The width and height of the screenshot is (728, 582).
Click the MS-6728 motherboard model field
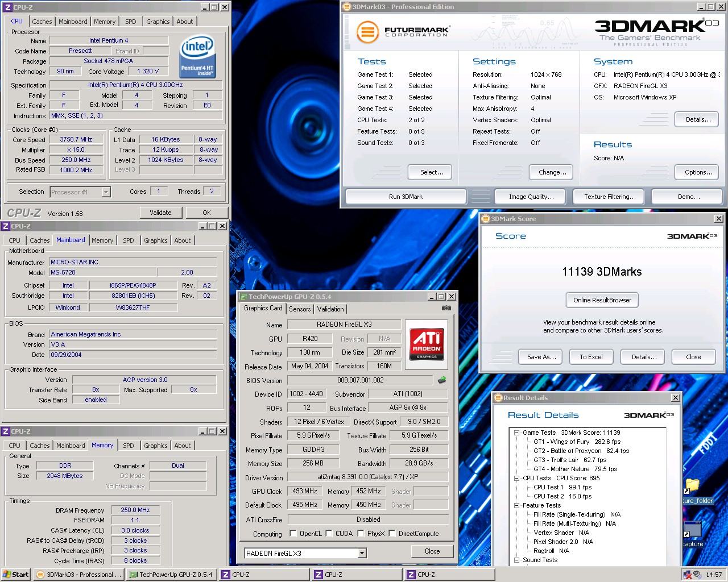[x=102, y=272]
